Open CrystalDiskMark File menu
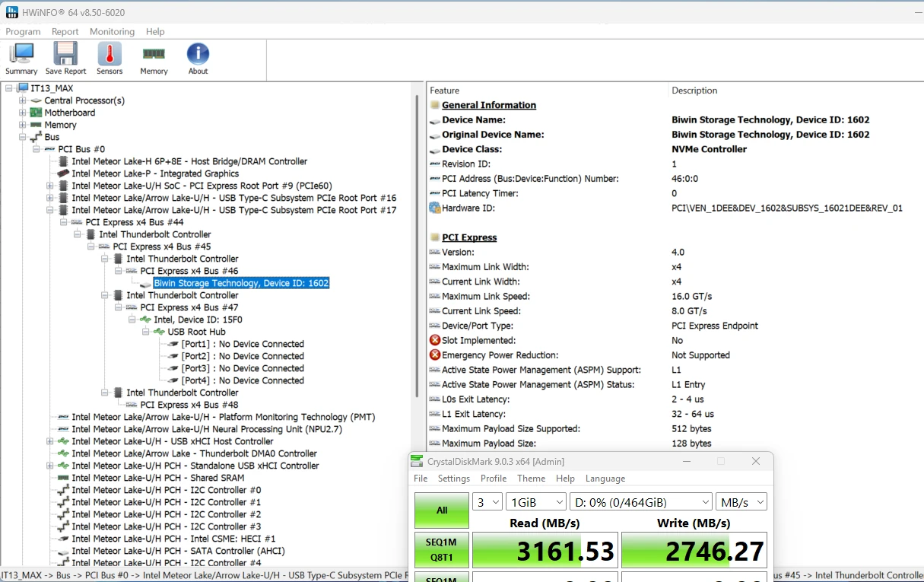This screenshot has width=924, height=582. coord(421,479)
